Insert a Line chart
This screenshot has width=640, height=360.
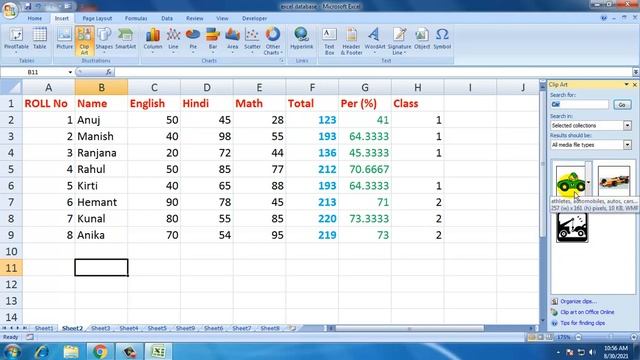coord(173,40)
